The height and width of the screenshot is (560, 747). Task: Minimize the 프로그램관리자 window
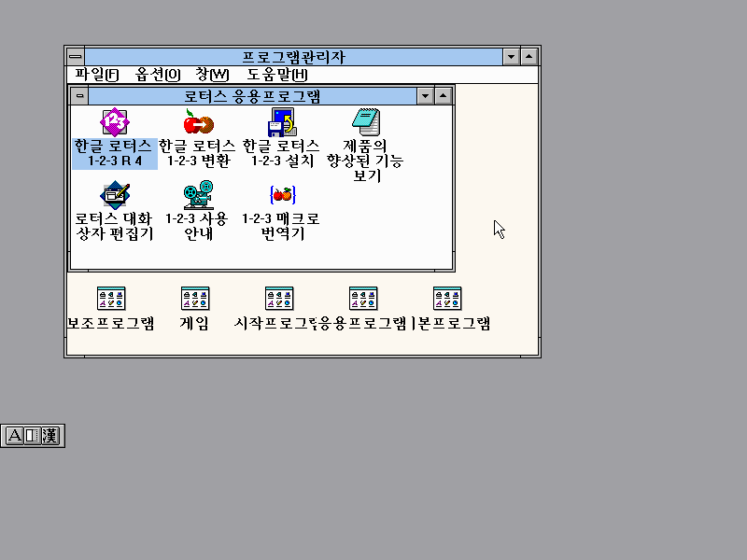511,57
